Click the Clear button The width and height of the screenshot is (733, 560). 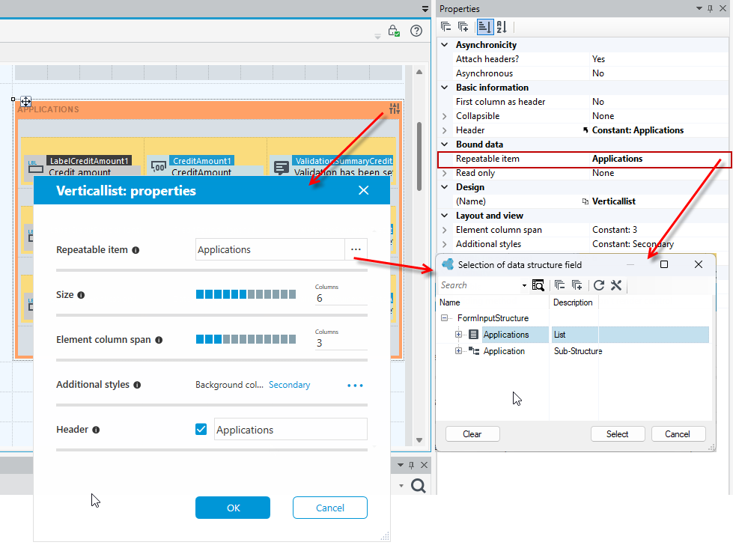[x=472, y=433]
